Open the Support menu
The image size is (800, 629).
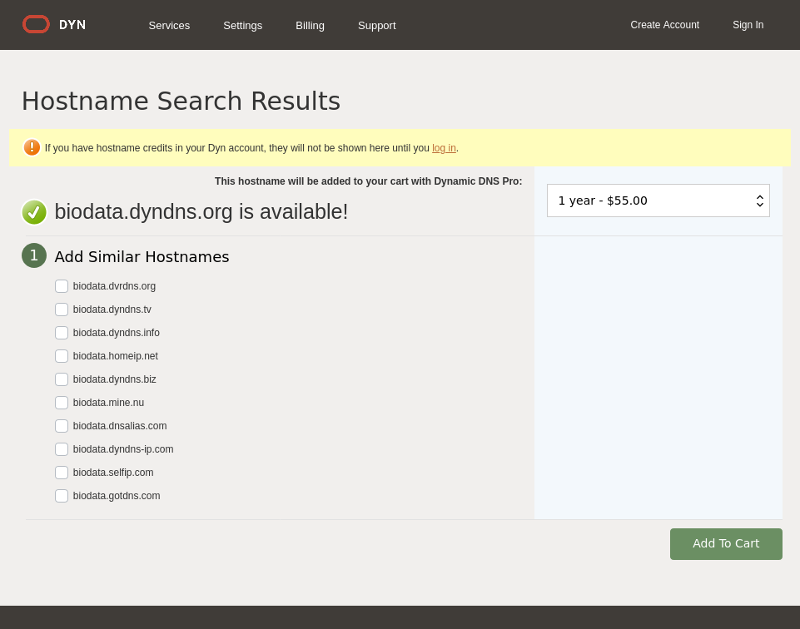377,25
